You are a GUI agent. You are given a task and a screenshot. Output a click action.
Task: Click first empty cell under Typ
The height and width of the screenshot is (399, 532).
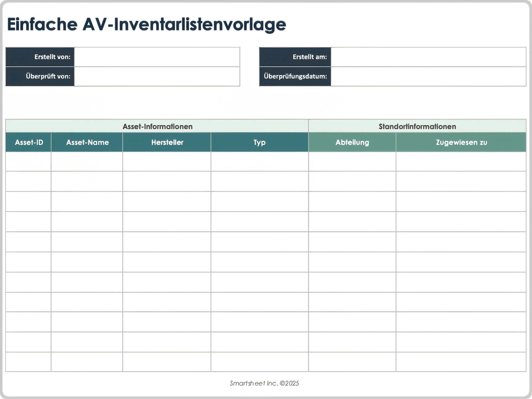click(260, 162)
